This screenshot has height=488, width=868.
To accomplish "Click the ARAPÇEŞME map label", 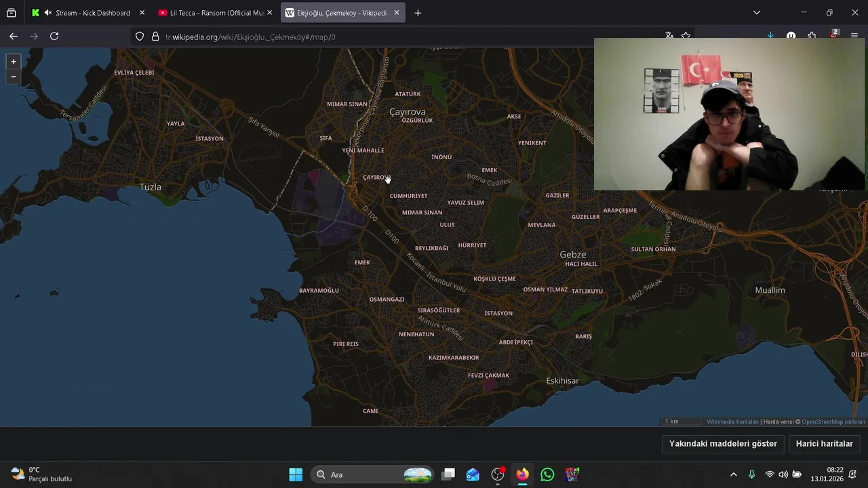I will pyautogui.click(x=620, y=211).
